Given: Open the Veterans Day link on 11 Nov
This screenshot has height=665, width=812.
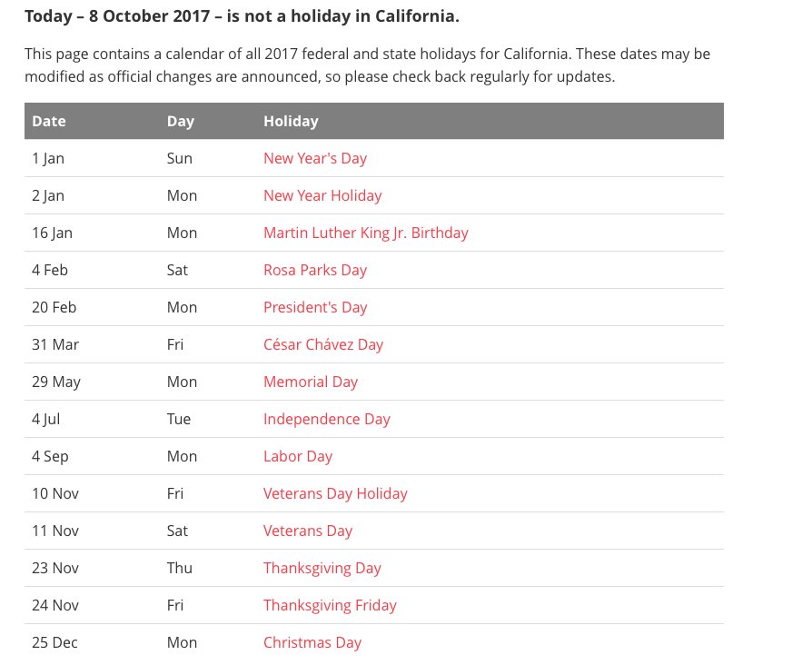Looking at the screenshot, I should coord(308,531).
